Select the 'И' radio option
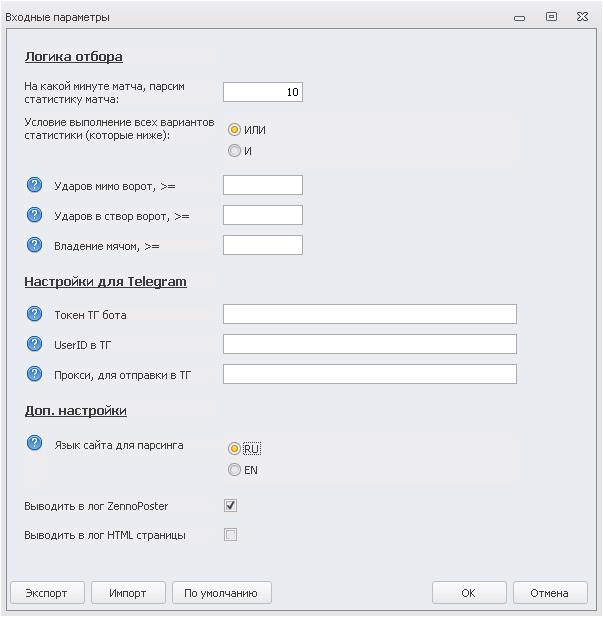The height and width of the screenshot is (617, 603). tap(235, 151)
